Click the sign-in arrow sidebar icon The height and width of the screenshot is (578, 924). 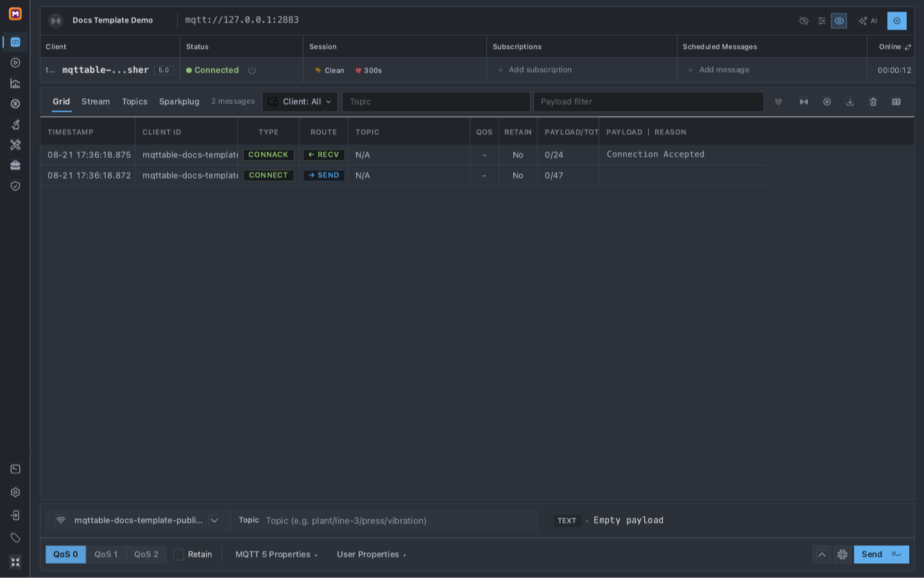[15, 516]
